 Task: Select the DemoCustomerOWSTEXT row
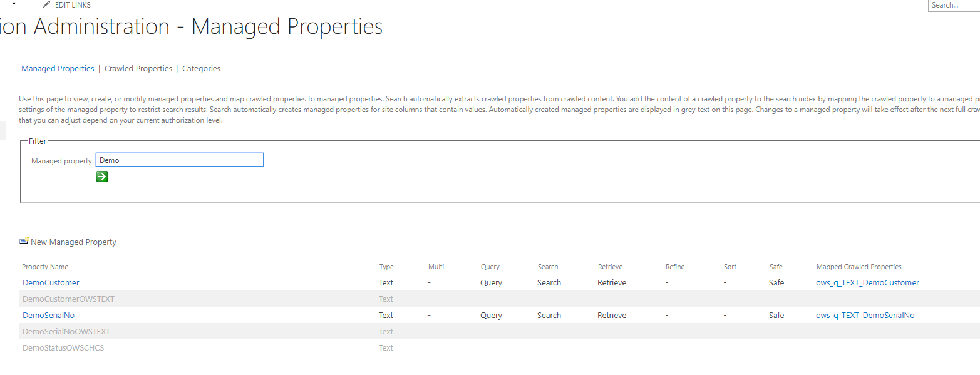[x=67, y=299]
